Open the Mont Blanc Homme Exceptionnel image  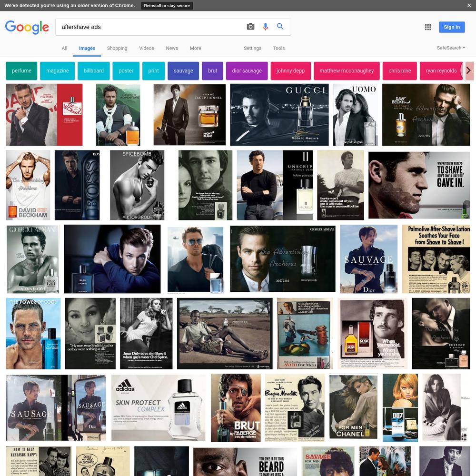[x=189, y=115]
